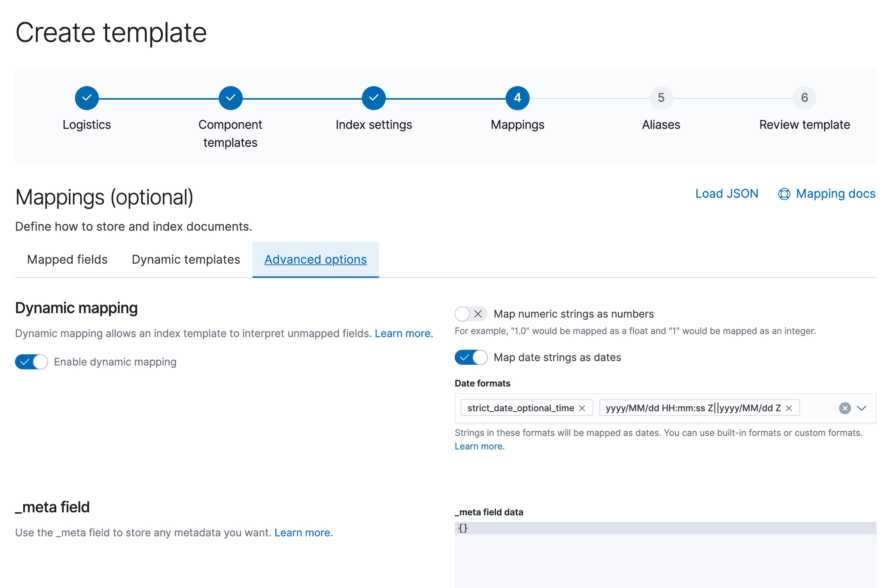The image size is (890, 588).
Task: Remove the yyyy/MM/dd HH:mm:ss Z format tag
Action: (789, 408)
